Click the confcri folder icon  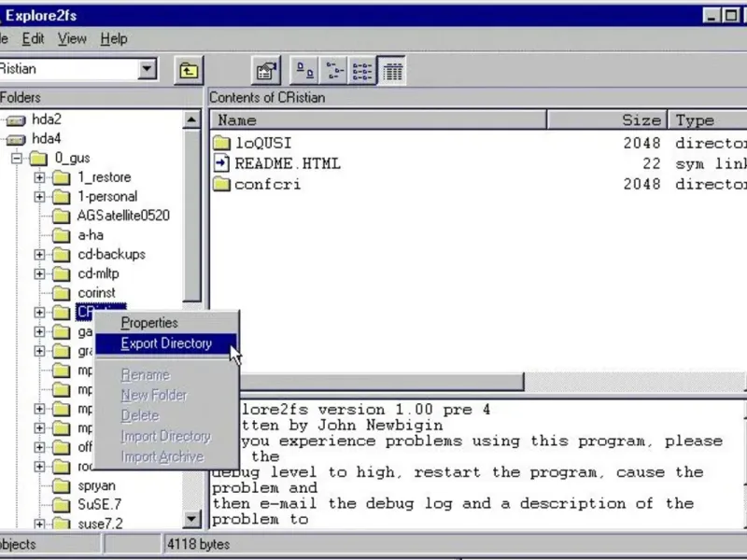coord(221,184)
